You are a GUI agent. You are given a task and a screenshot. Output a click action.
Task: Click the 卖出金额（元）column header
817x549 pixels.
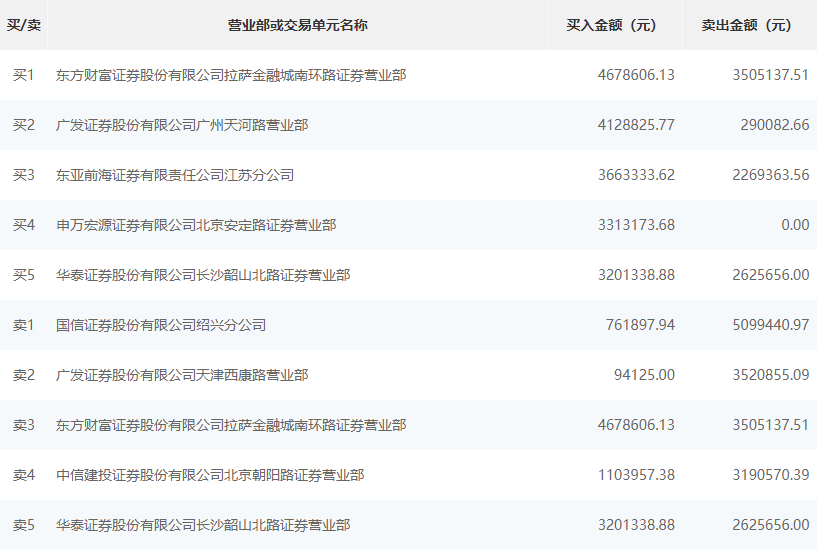point(749,25)
